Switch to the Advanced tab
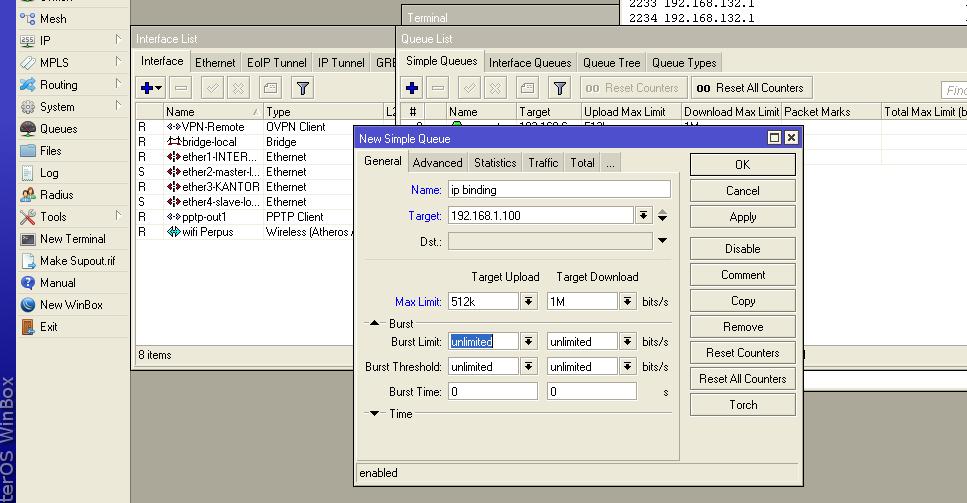Viewport: 967px width, 503px height. [x=437, y=163]
